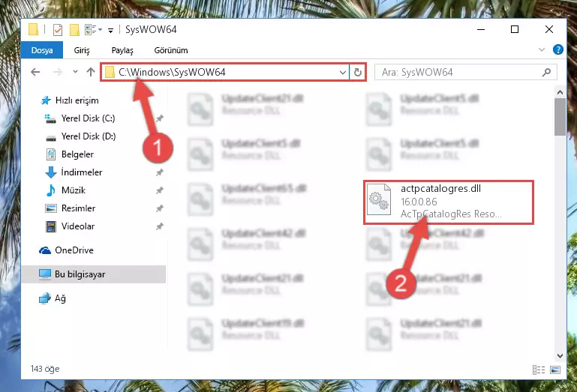The image size is (577, 392).
Task: Go back with the back arrow
Action: point(35,72)
